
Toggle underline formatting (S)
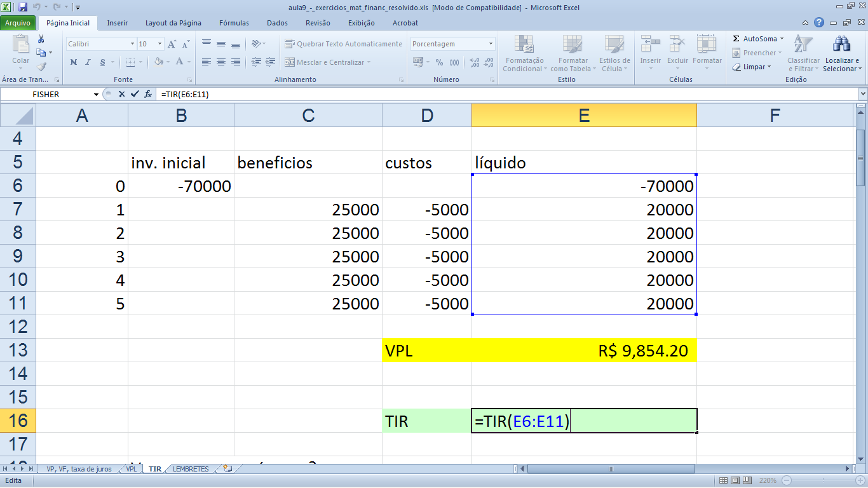[x=102, y=62]
